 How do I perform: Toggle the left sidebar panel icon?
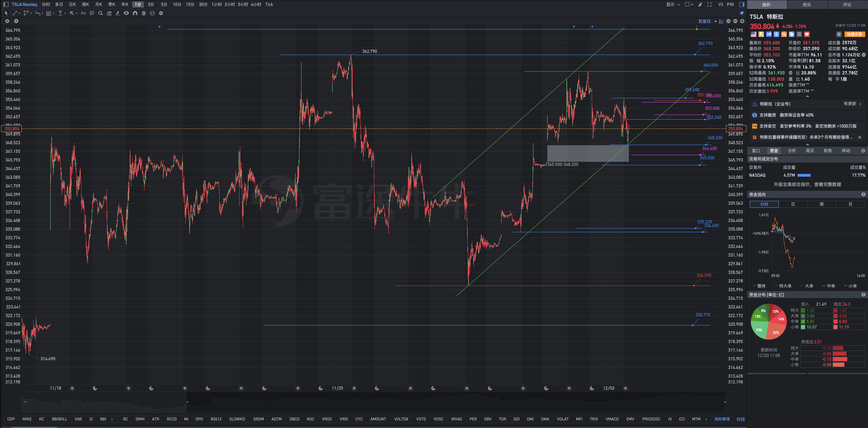[x=6, y=4]
